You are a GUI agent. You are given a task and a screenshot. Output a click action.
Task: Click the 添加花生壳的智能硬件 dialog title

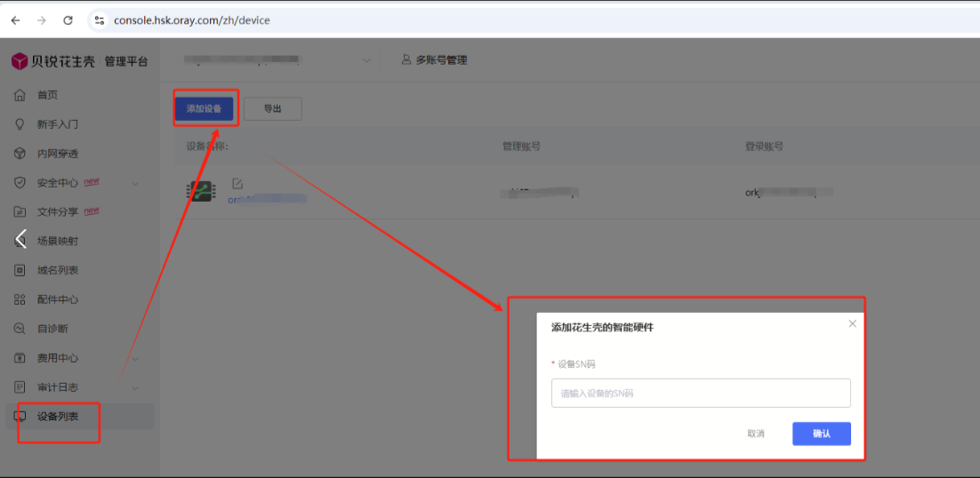click(x=603, y=327)
